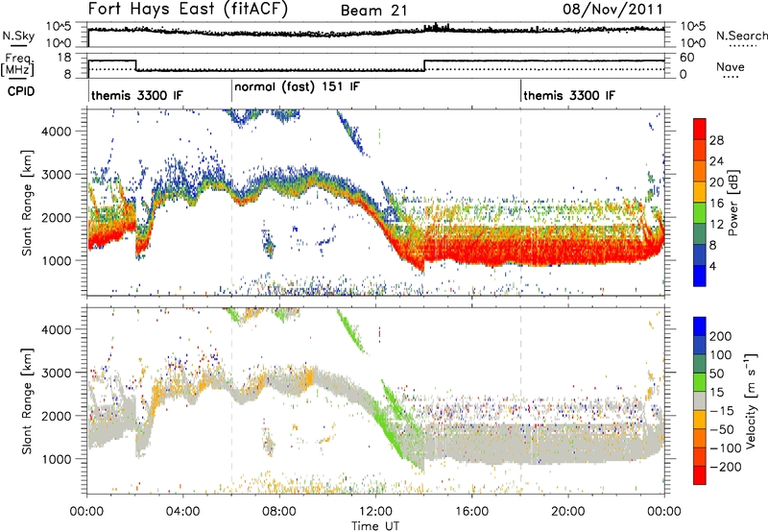The width and height of the screenshot is (768, 532).
Task: Click the '20:00' time axis tick label
Action: pos(568,512)
